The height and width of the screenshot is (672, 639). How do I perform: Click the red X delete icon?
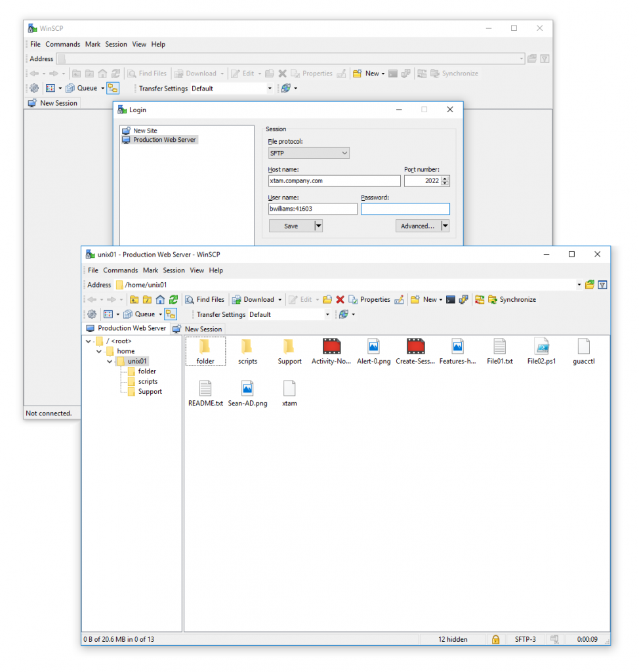pyautogui.click(x=340, y=300)
